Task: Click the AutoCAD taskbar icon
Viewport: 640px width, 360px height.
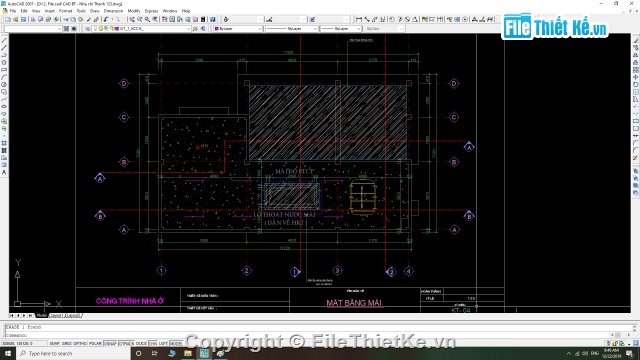Action: pos(204,353)
